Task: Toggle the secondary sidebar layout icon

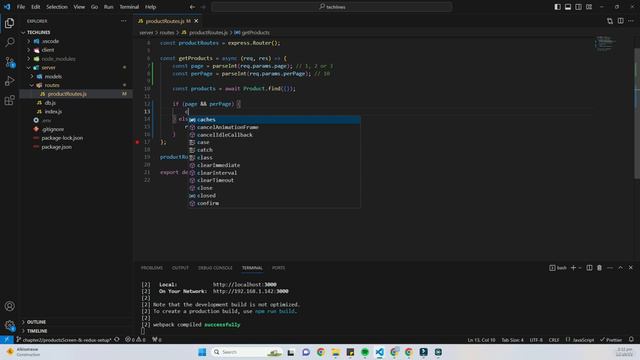Action: [x=578, y=7]
